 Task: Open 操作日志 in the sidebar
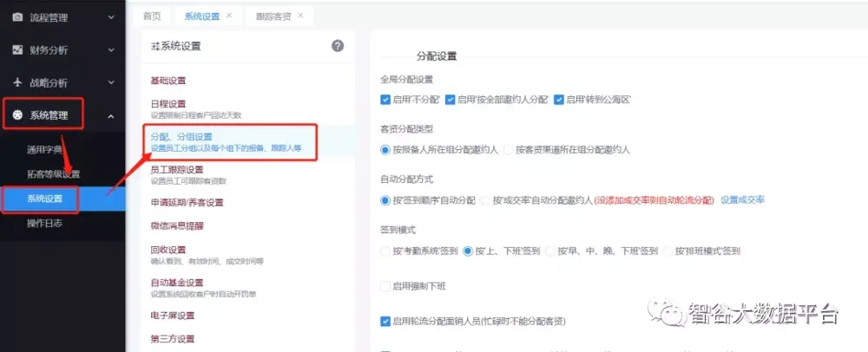[44, 224]
